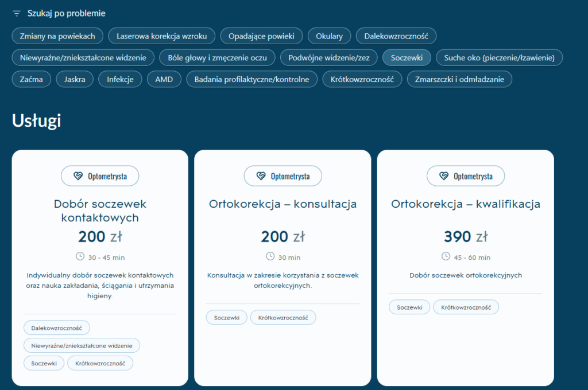
Task: Click Niewyraźne/zniekształcone widzenie tag on first card
Action: click(82, 345)
